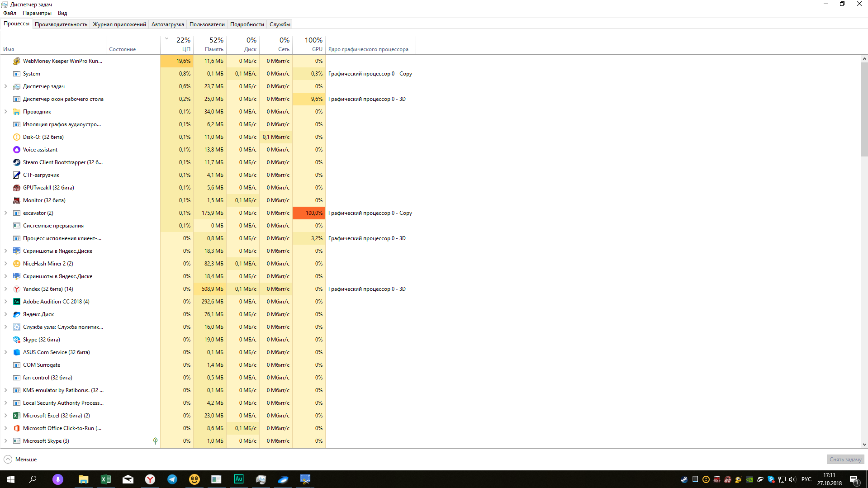Image resolution: width=868 pixels, height=488 pixels.
Task: Click the Disk-O: process icon
Action: pos(17,137)
